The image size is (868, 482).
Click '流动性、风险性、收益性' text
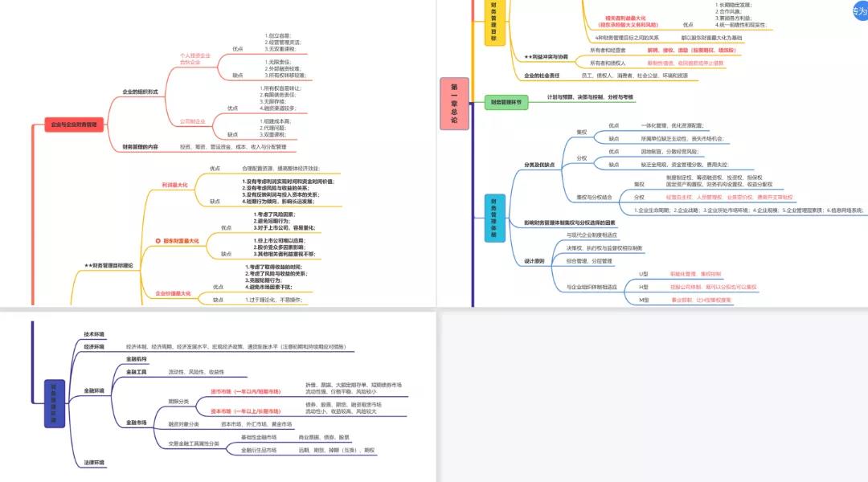click(196, 372)
